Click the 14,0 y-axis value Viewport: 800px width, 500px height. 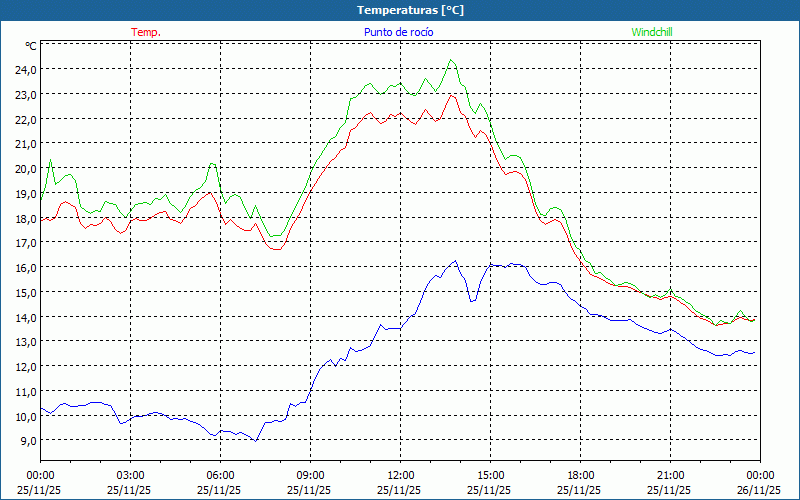[24, 317]
